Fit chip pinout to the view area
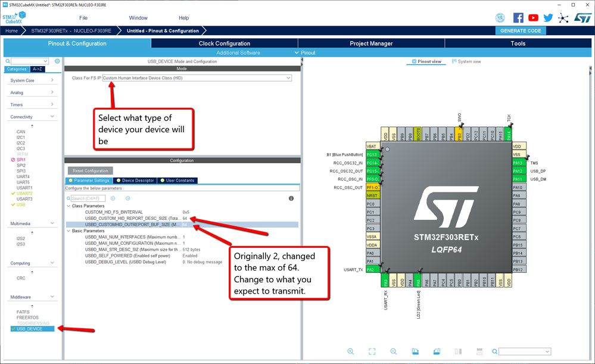The image size is (595, 364). [x=372, y=351]
